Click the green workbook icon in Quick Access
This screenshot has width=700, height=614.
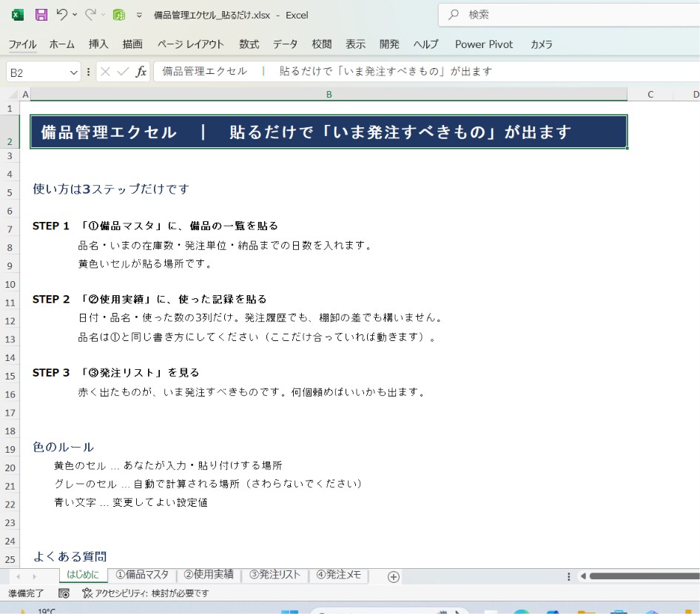(118, 16)
